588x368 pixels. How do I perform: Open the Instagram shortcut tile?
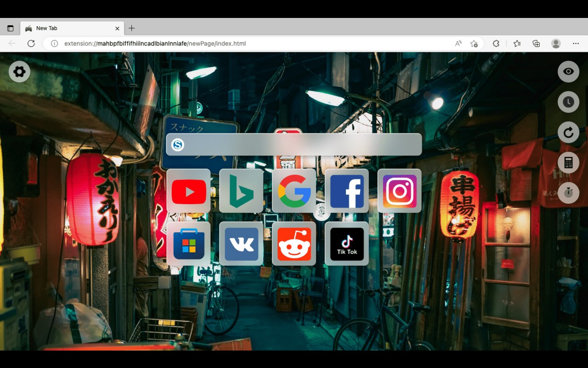click(400, 191)
